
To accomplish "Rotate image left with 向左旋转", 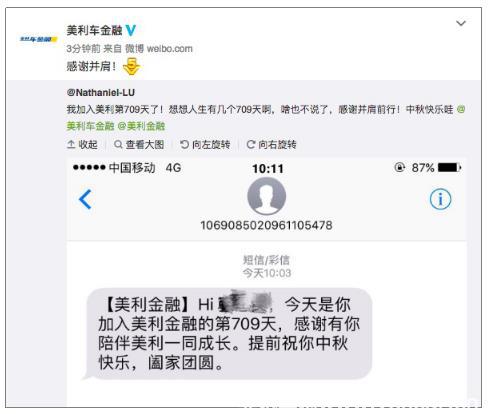I will (205, 144).
